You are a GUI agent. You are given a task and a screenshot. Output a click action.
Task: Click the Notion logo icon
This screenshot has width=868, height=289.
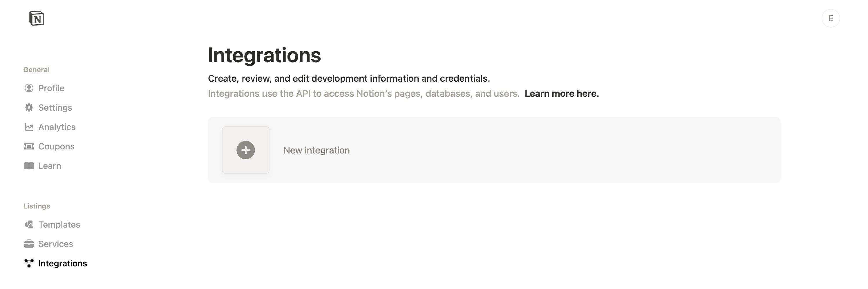[36, 18]
